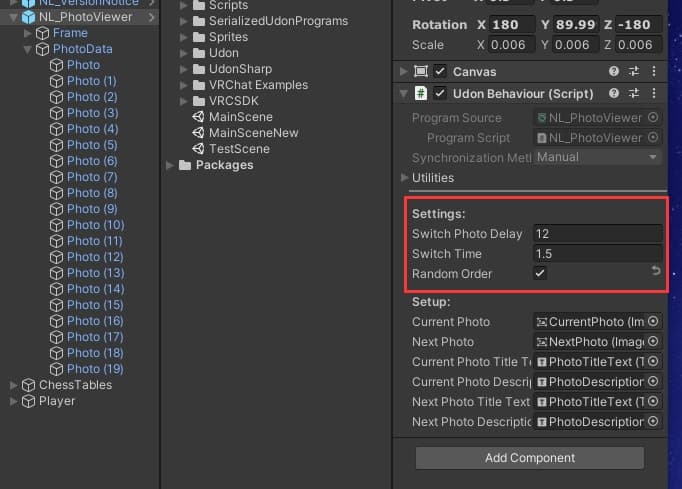Open the Synchronization Method dropdown
Image resolution: width=682 pixels, height=489 pixels.
[x=597, y=157]
